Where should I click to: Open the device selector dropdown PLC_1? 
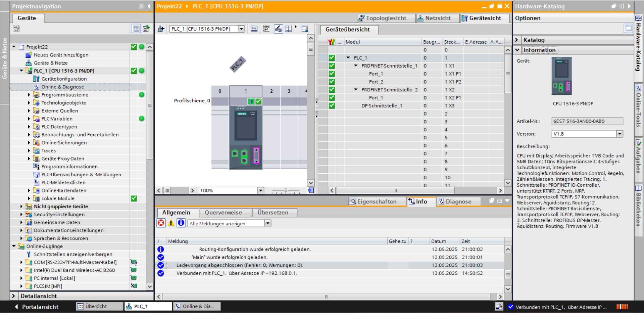coord(241,29)
